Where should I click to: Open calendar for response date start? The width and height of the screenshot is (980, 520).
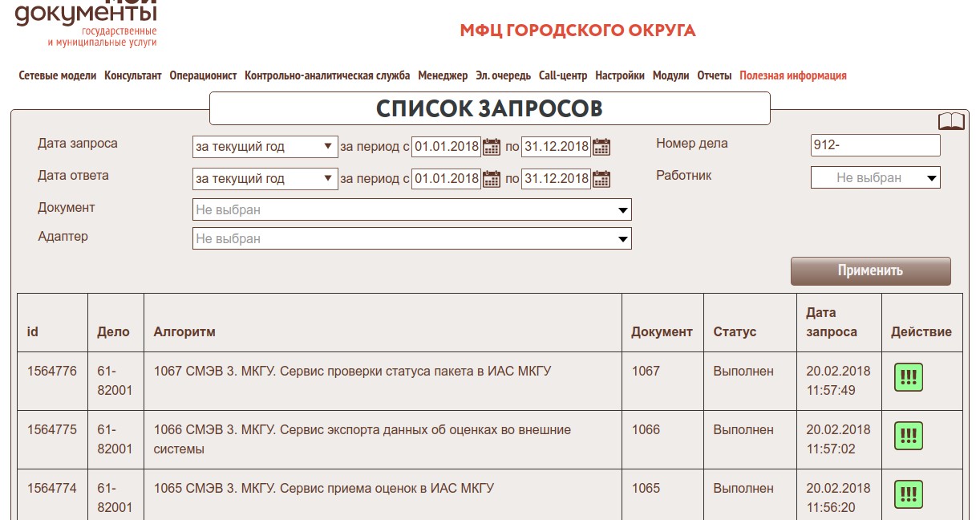pos(491,179)
